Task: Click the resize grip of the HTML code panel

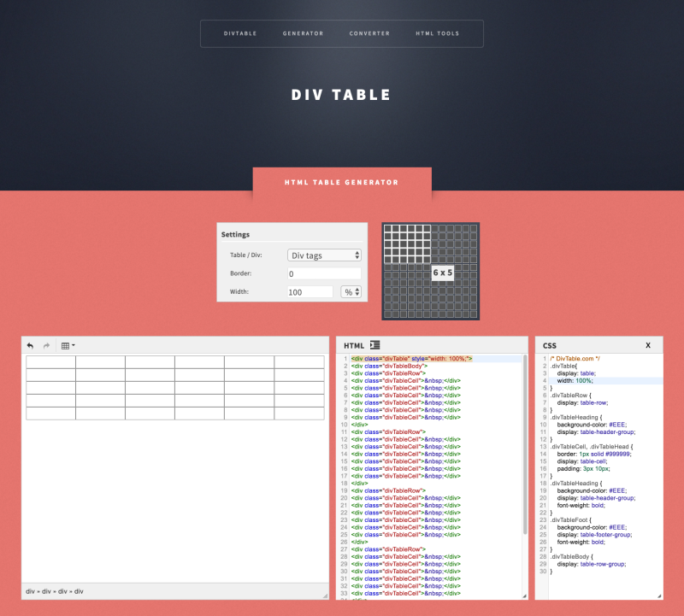Action: pos(524,595)
